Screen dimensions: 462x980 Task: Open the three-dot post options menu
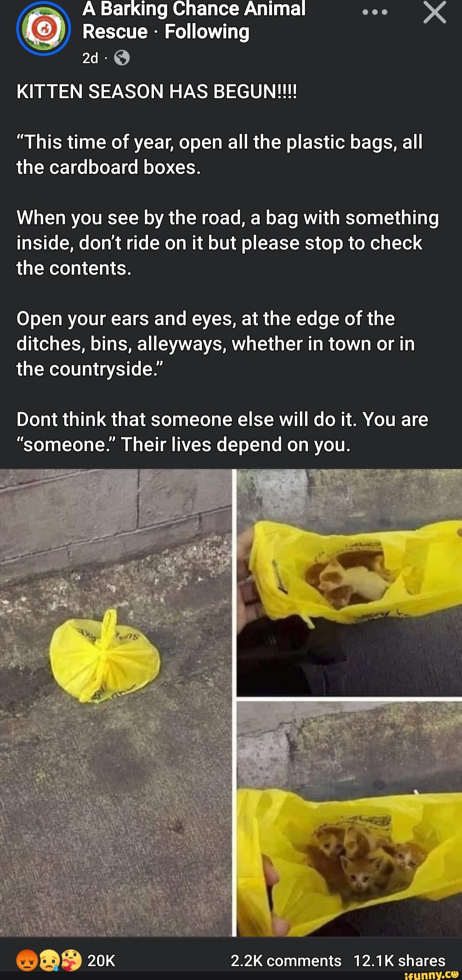375,12
